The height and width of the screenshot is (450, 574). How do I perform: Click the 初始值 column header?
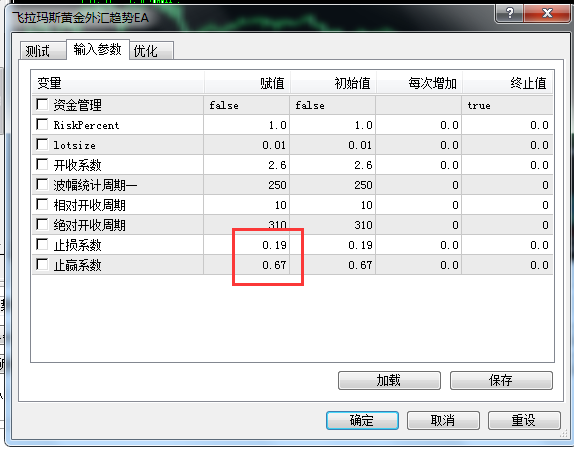click(x=333, y=83)
